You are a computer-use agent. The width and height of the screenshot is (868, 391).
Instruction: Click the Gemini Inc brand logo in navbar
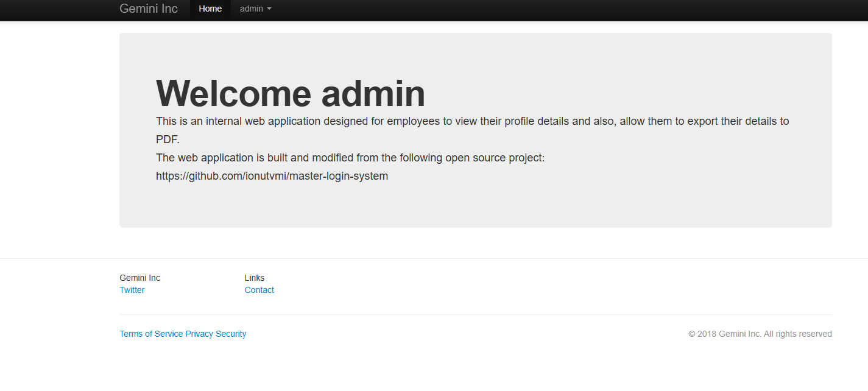[148, 9]
